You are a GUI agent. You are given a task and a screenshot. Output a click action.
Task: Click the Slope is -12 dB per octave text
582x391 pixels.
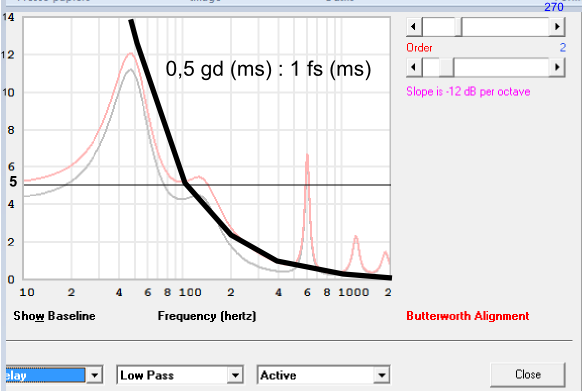(x=468, y=91)
